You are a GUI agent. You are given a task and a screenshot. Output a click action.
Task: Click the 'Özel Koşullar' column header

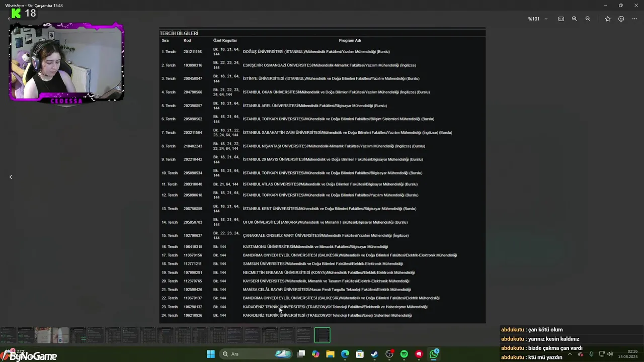click(x=225, y=40)
